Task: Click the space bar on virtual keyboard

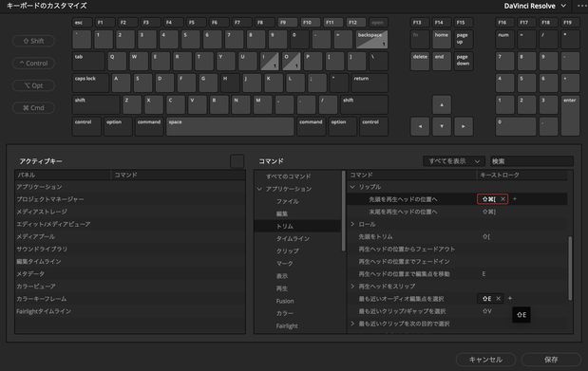Action: click(x=230, y=126)
